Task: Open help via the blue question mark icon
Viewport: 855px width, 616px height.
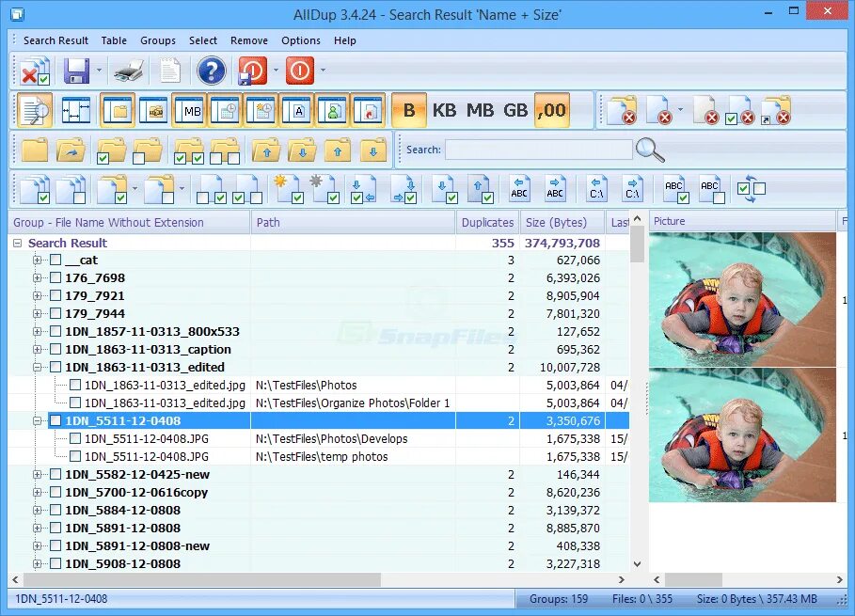Action: point(212,71)
